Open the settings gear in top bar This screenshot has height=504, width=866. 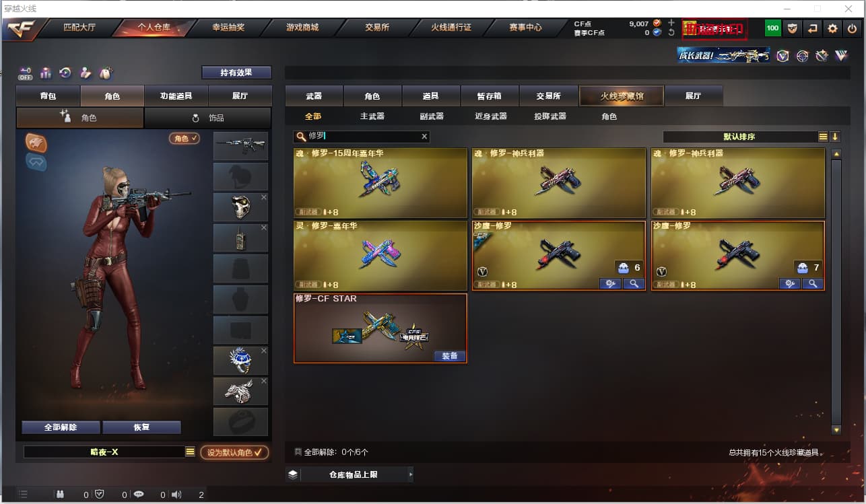(x=832, y=28)
